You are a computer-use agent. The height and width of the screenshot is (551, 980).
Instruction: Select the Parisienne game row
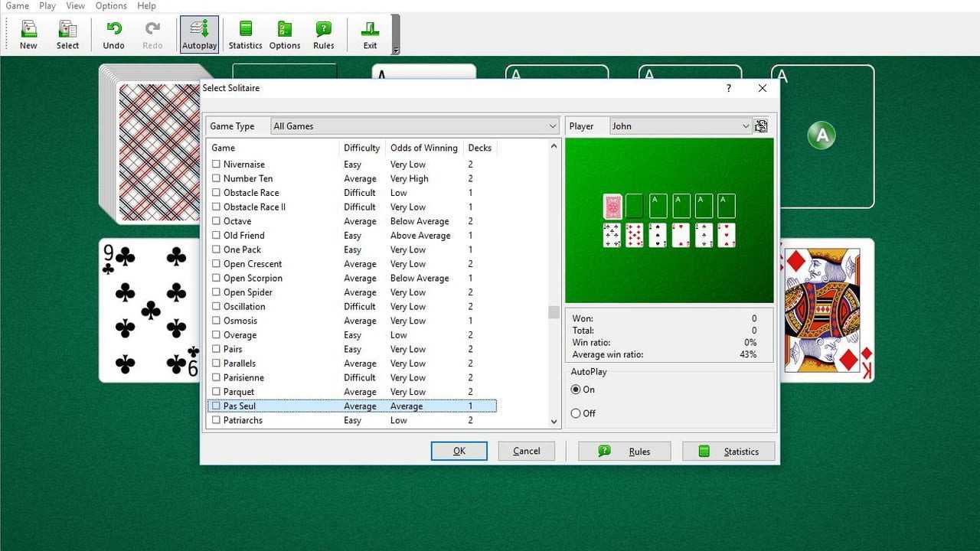click(352, 377)
